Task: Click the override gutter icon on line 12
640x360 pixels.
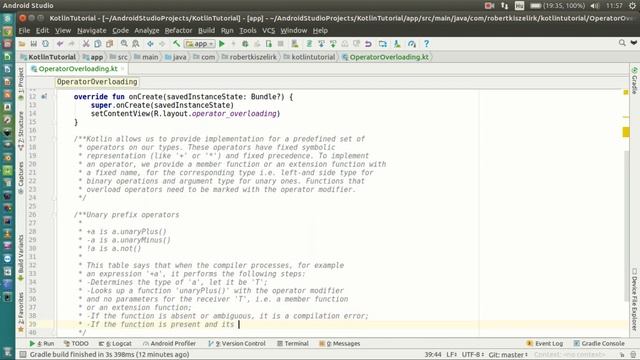Action: 44,97
